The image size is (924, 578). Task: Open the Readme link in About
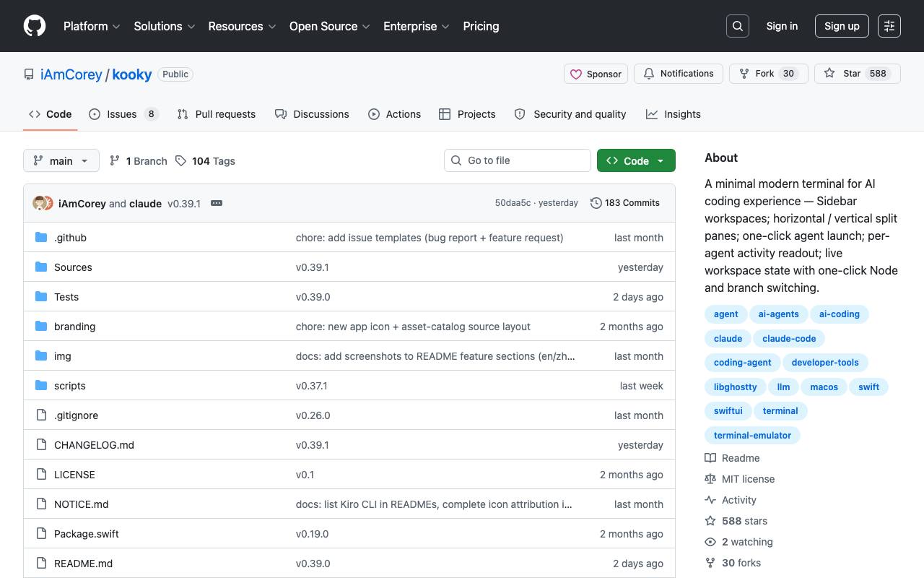tap(732, 458)
